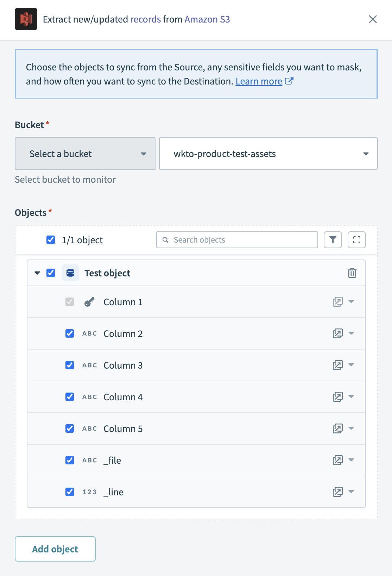Screen dimensions: 392x576
Task: Open the Select a bucket dropdown
Action: tap(85, 154)
